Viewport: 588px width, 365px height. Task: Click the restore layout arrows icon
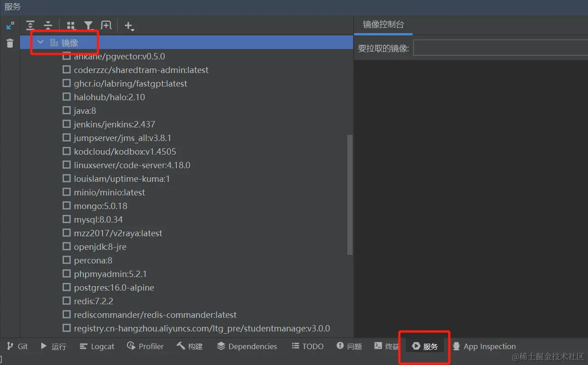[x=10, y=26]
